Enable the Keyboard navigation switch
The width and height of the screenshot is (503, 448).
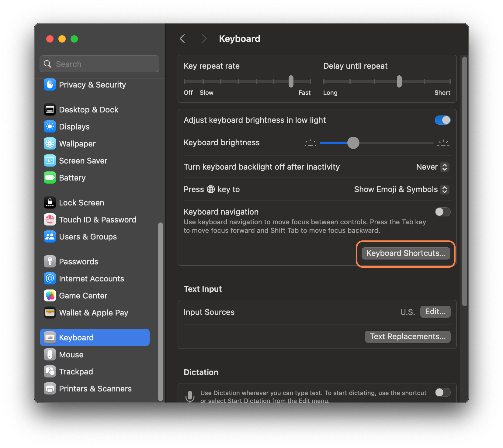point(442,212)
